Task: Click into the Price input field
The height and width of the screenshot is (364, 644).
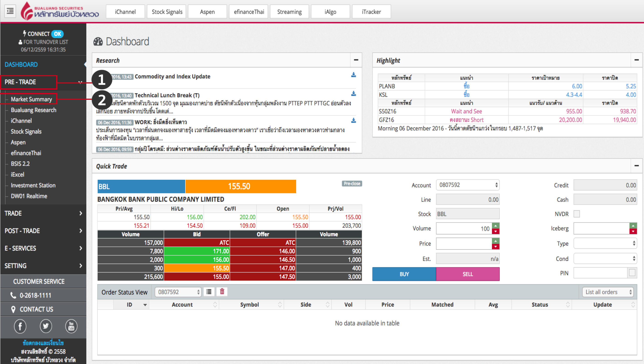Action: (464, 244)
